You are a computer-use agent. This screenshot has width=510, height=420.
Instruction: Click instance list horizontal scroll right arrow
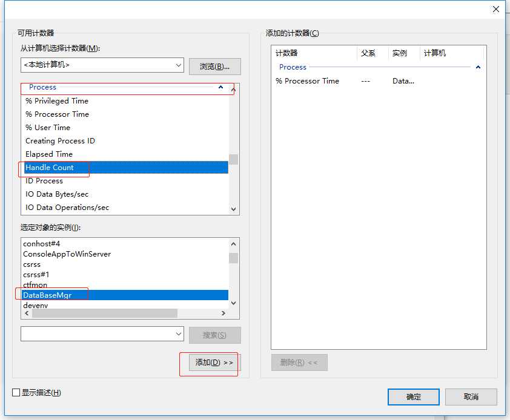[x=224, y=313]
